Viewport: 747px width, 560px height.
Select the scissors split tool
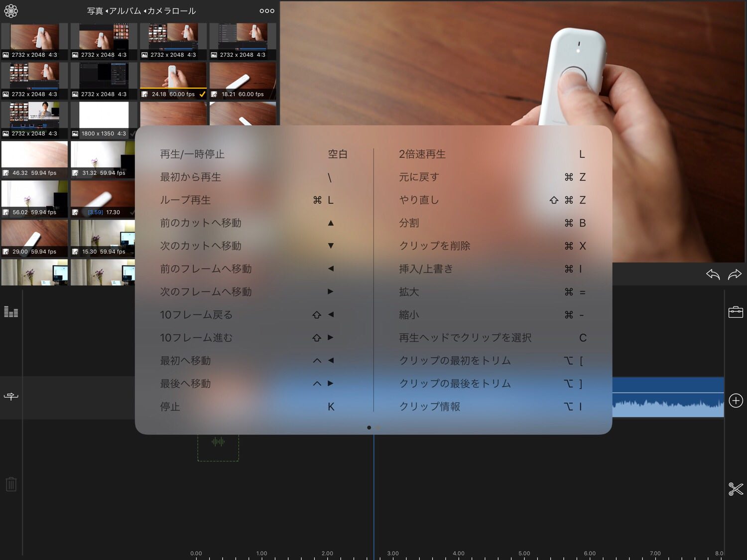coord(736,489)
